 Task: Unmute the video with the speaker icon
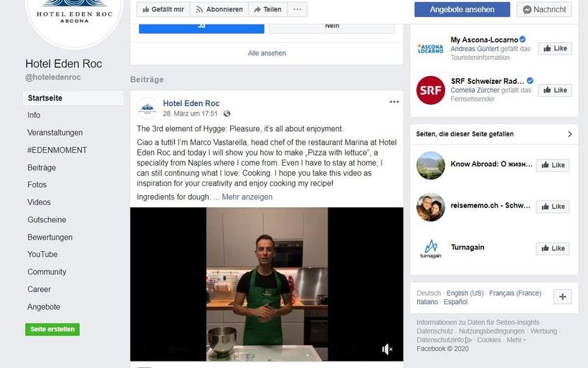coord(387,349)
